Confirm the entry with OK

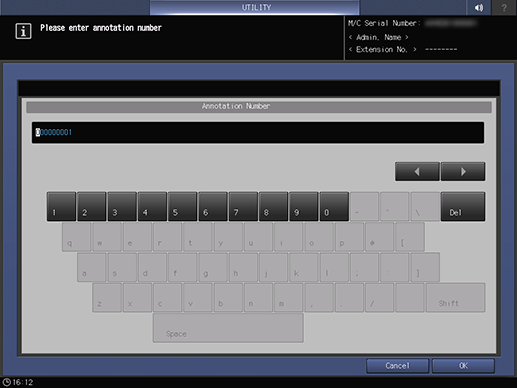pyautogui.click(x=463, y=366)
